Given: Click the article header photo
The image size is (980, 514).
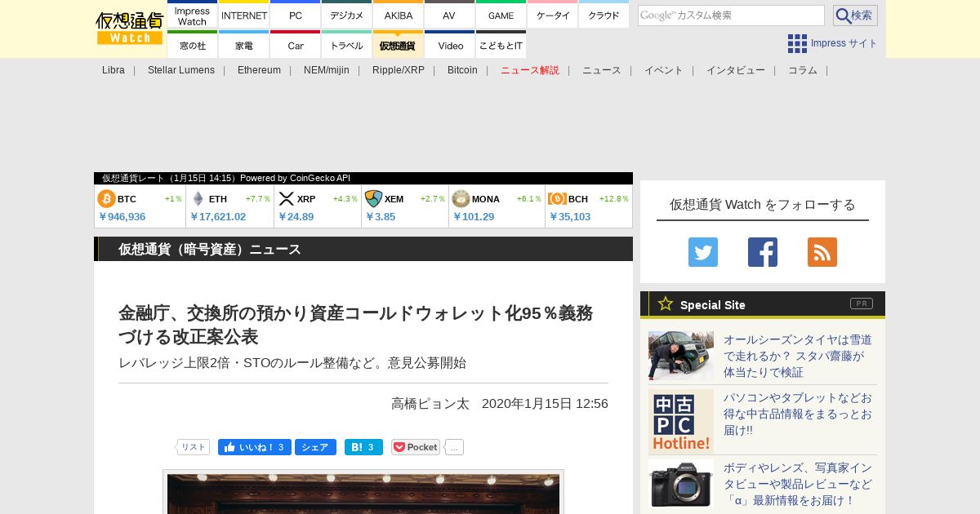Looking at the screenshot, I should (363, 494).
